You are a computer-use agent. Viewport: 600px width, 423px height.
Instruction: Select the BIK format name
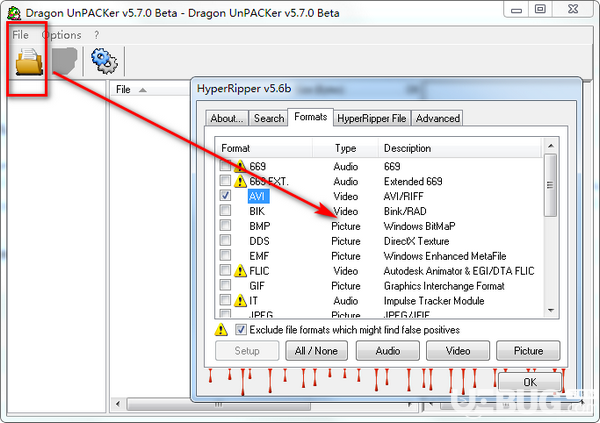[x=257, y=211]
